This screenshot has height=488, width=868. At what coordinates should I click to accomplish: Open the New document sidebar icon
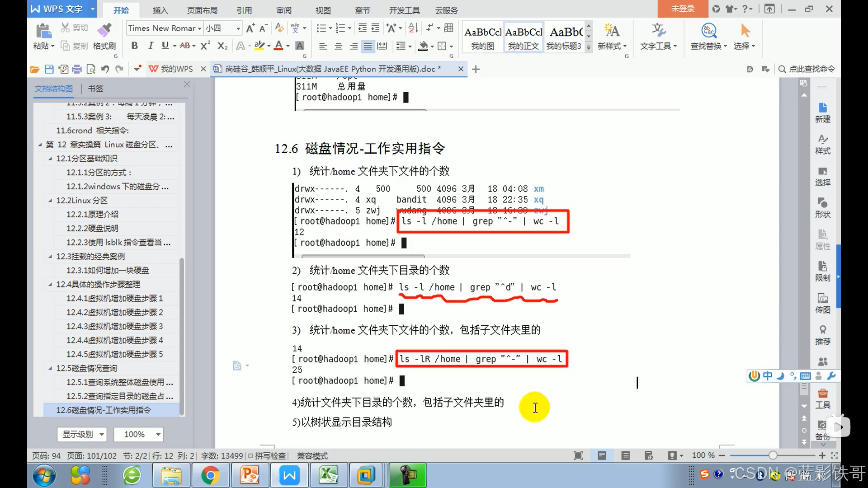[x=822, y=108]
